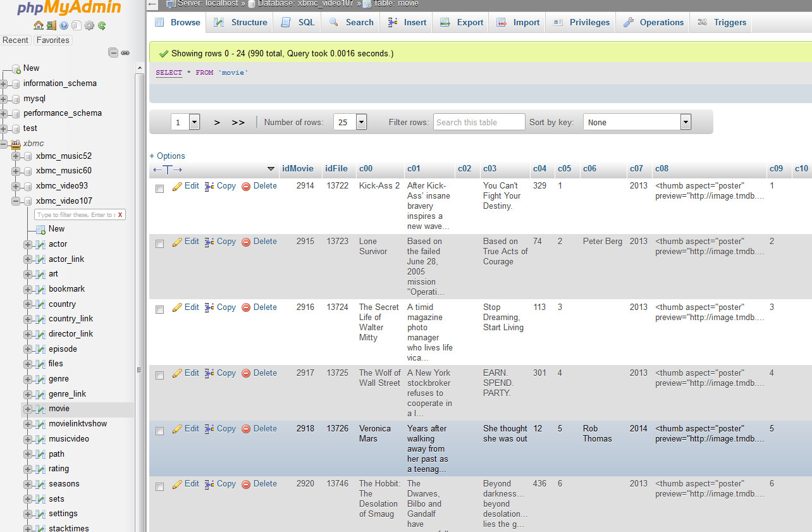Click the xbmc_video107 database icon
Screen dimensions: 812x532
coord(28,201)
